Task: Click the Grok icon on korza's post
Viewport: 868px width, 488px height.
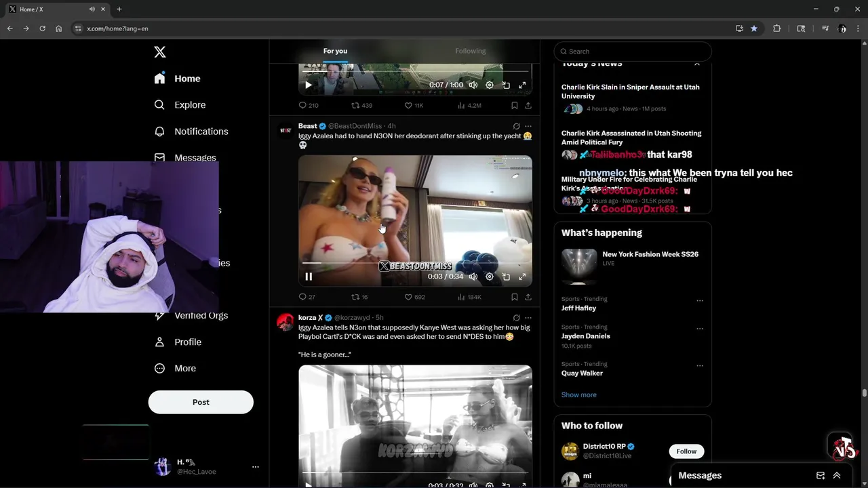Action: [x=516, y=317]
